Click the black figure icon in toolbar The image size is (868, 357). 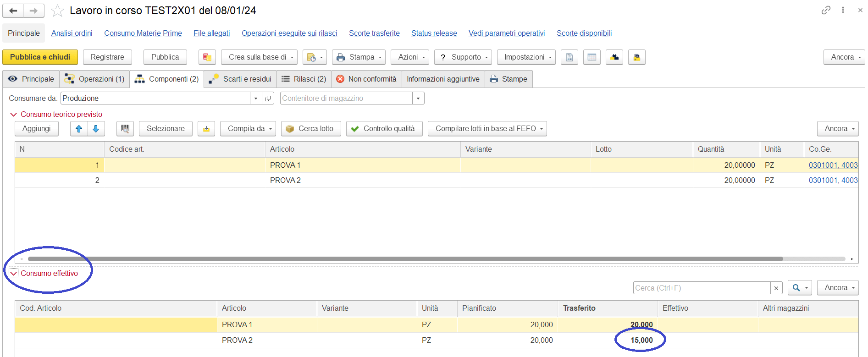(x=614, y=57)
